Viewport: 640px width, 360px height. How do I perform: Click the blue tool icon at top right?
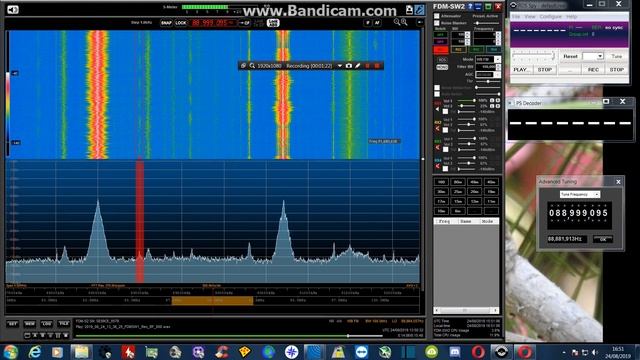pyautogui.click(x=419, y=10)
